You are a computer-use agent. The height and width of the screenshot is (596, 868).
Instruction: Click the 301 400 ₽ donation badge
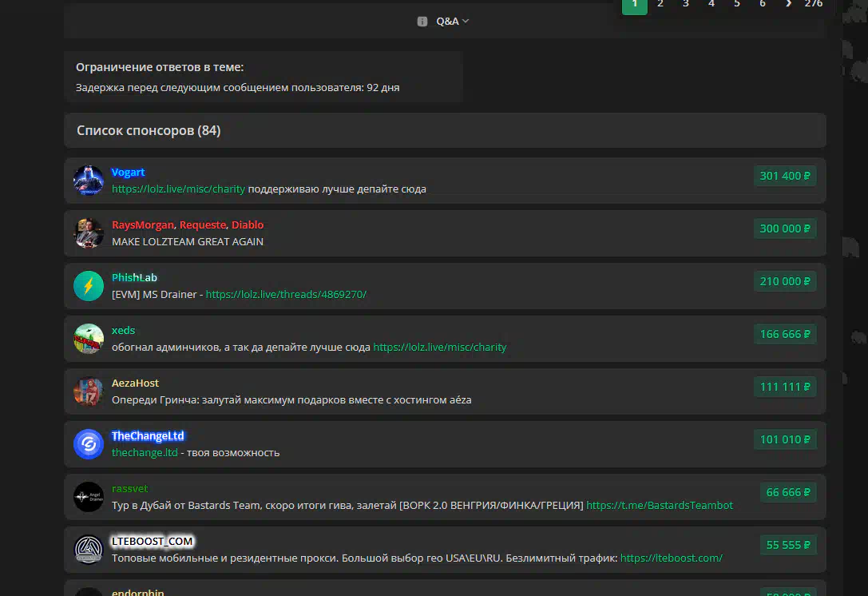coord(784,176)
